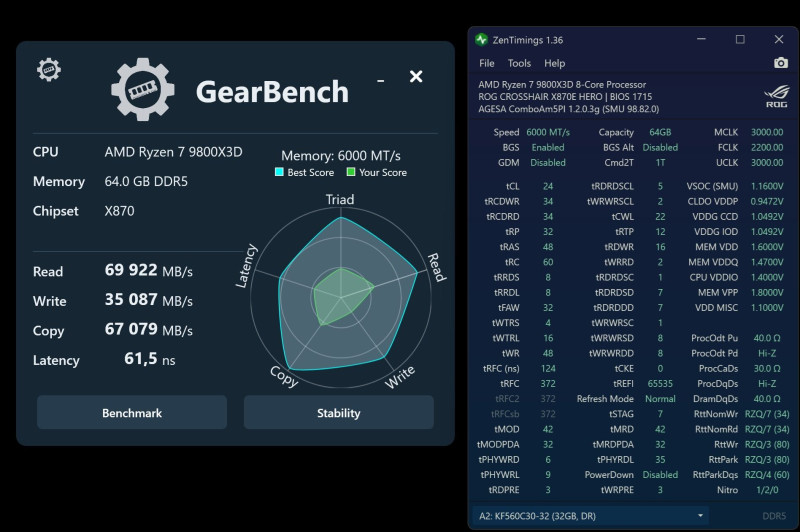Run the Stability test in GearBench

[339, 413]
